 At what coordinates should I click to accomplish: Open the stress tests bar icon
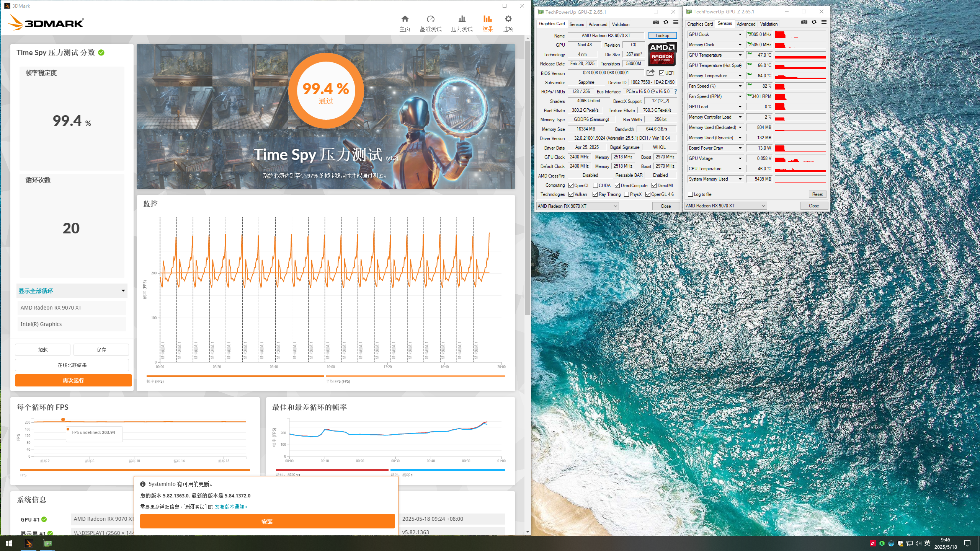[x=462, y=19]
